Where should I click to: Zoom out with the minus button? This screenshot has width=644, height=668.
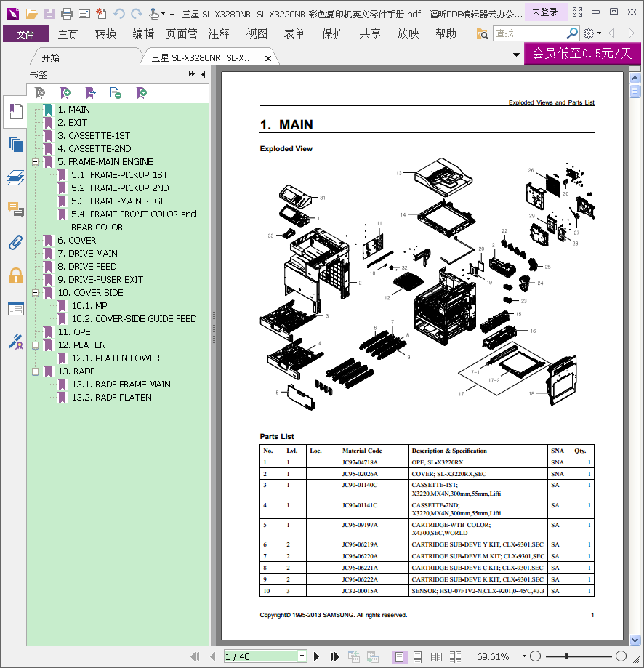point(536,656)
